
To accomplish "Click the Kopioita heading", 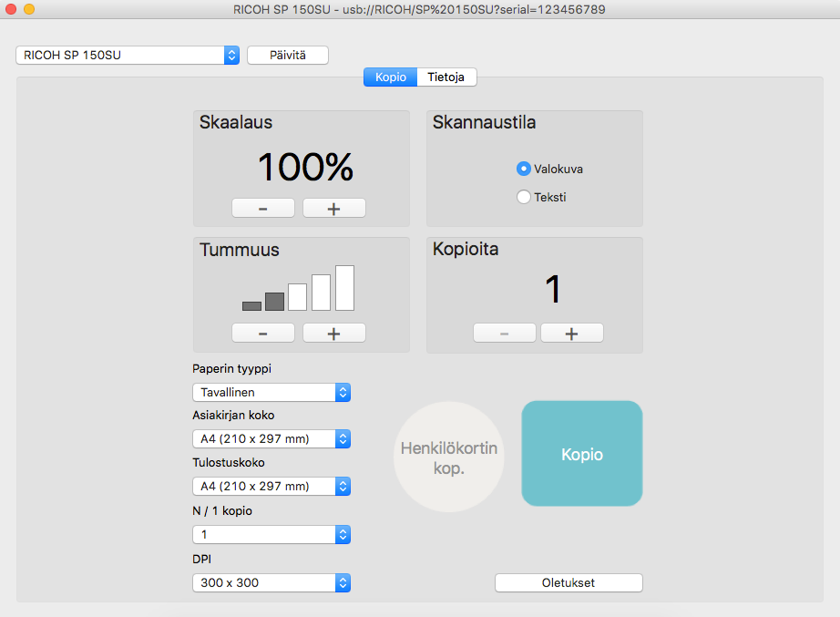I will pos(466,250).
